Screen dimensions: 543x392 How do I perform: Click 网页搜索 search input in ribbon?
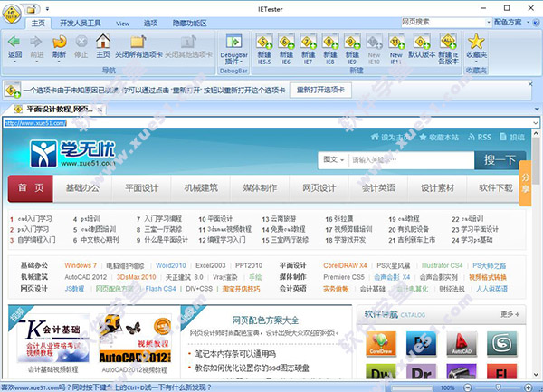tap(443, 22)
